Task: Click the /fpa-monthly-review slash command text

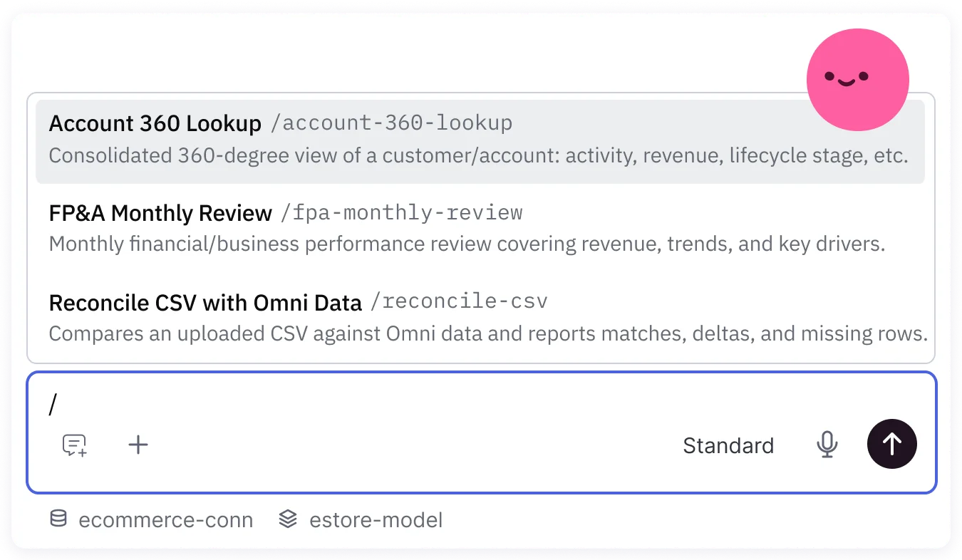Action: (402, 212)
